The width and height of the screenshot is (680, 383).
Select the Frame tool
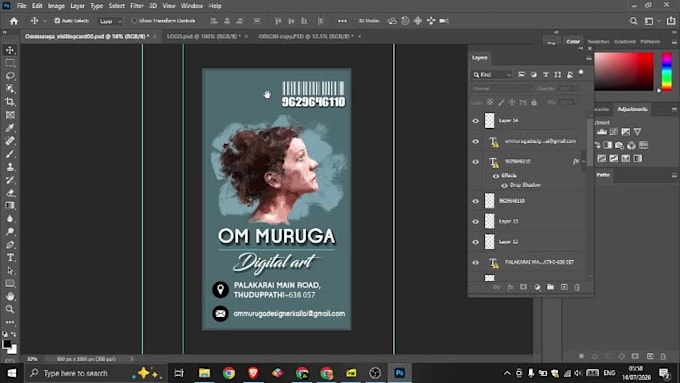coord(10,115)
